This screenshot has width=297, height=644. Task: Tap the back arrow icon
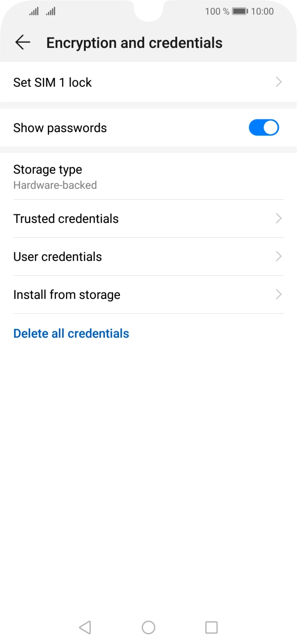tap(23, 43)
